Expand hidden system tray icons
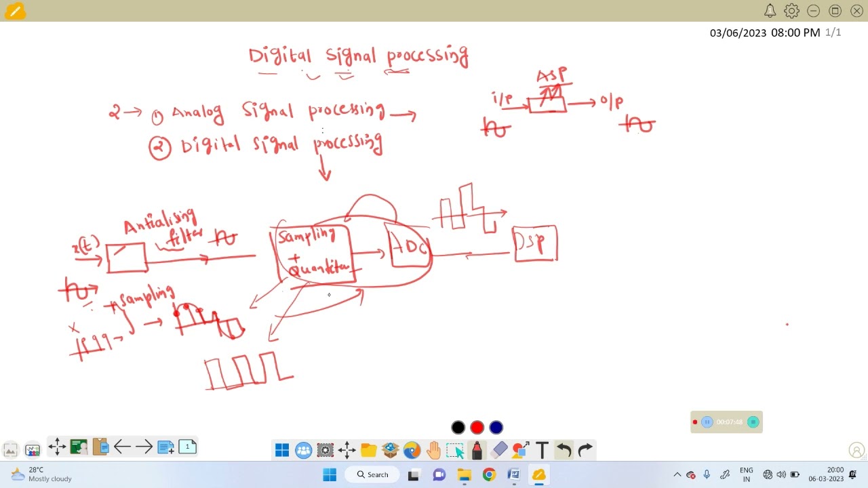 click(677, 474)
